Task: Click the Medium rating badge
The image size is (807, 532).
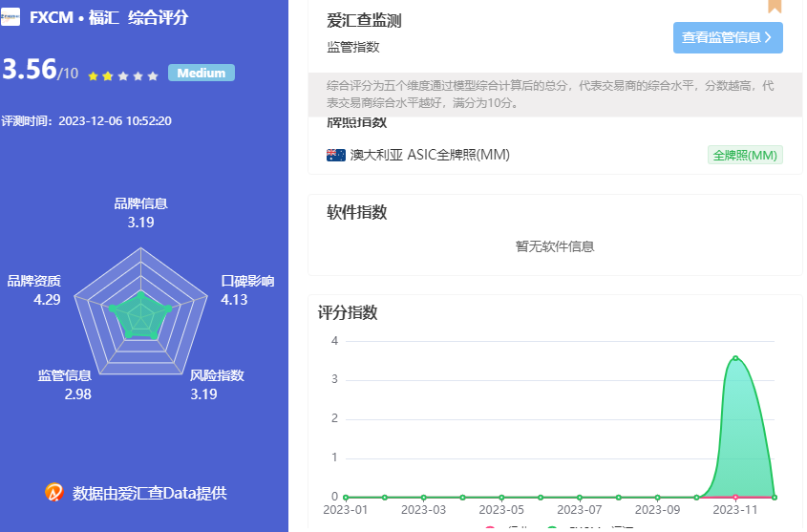Action: click(201, 73)
